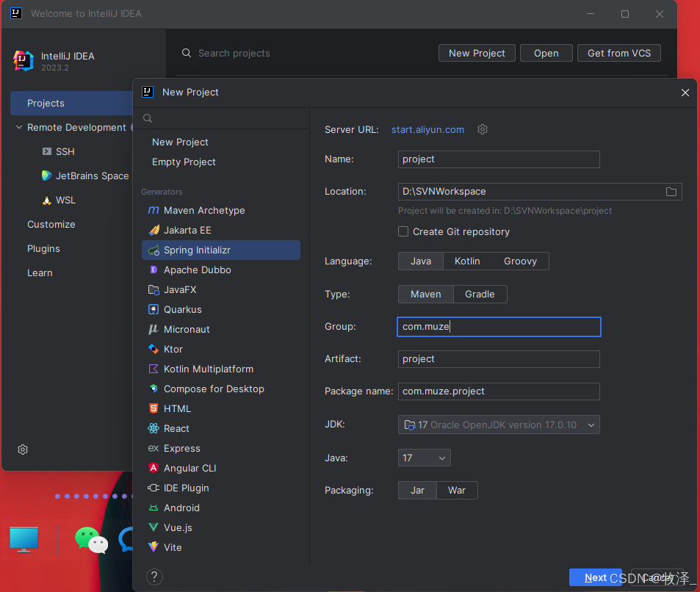Click the Group input field

(499, 327)
